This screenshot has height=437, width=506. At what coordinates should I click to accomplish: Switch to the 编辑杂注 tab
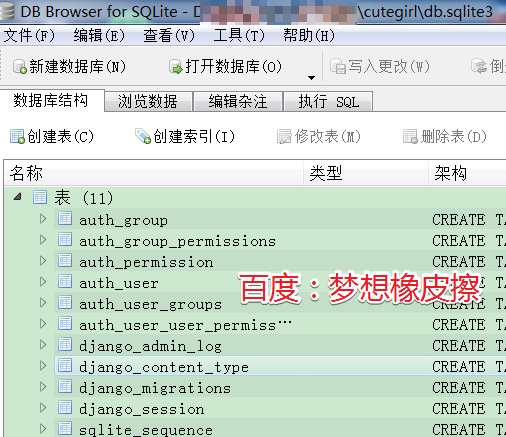[x=238, y=101]
